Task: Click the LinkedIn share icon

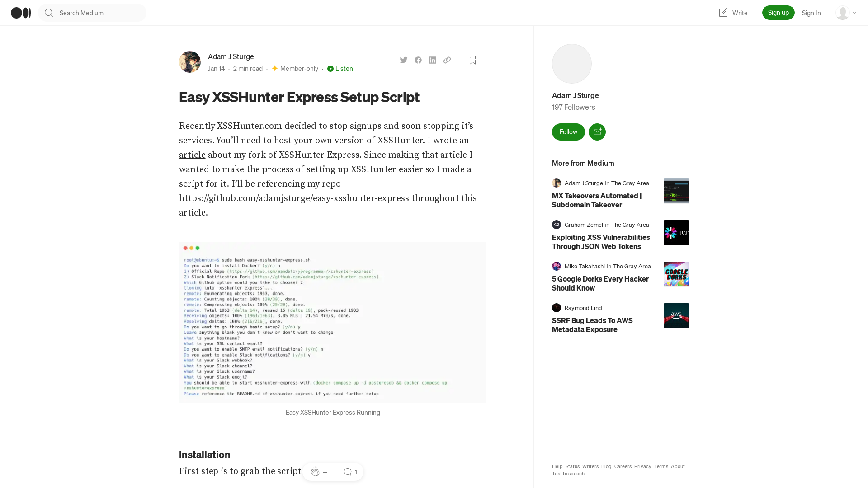Action: tap(432, 60)
